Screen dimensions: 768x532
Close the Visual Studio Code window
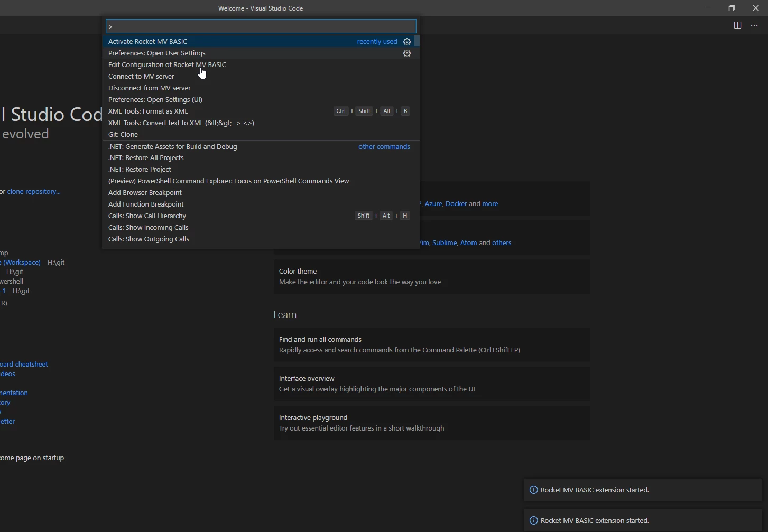click(x=756, y=8)
